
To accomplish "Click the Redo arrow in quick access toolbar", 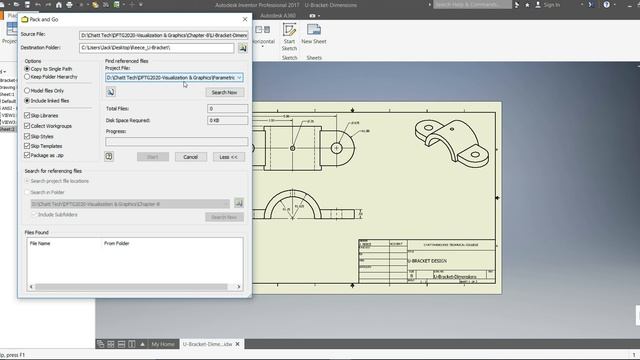I will pyautogui.click(x=48, y=4).
